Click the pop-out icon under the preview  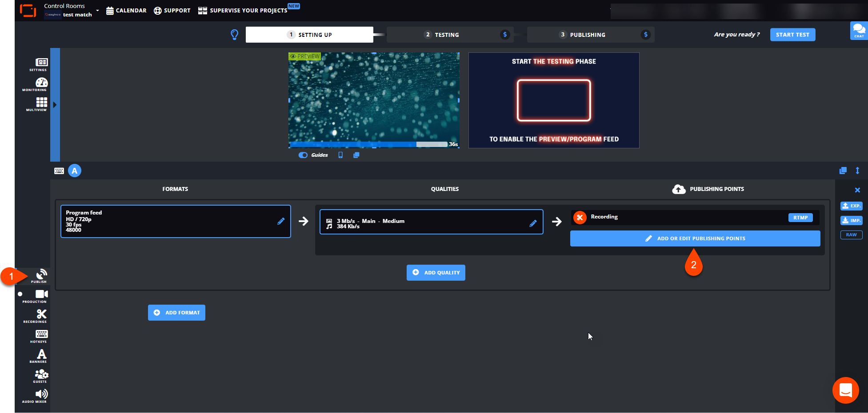coord(356,155)
